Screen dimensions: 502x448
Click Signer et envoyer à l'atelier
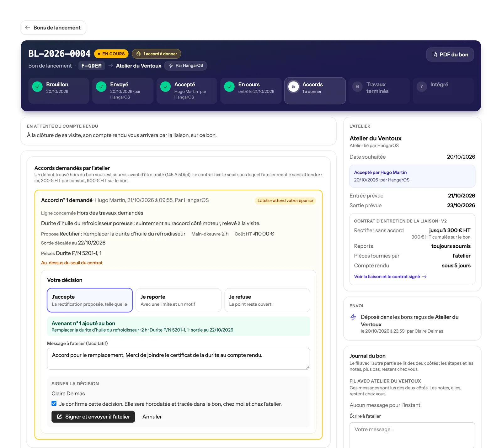pos(93,417)
